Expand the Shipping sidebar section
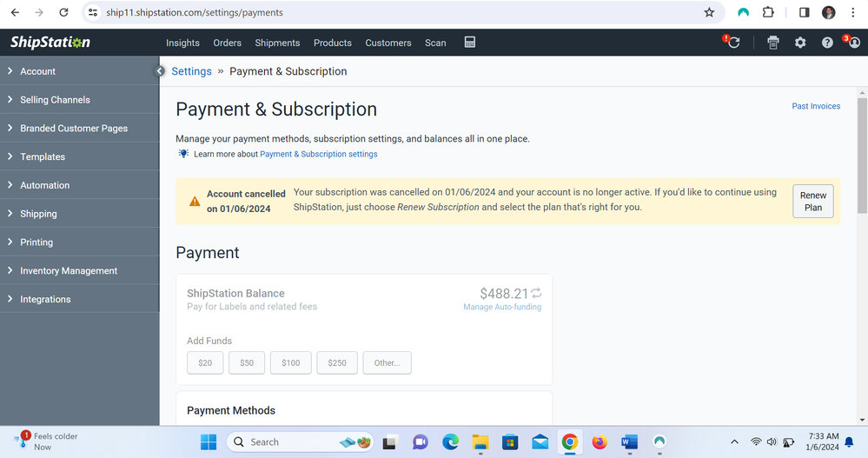Viewport: 868px width, 458px height. coord(38,214)
